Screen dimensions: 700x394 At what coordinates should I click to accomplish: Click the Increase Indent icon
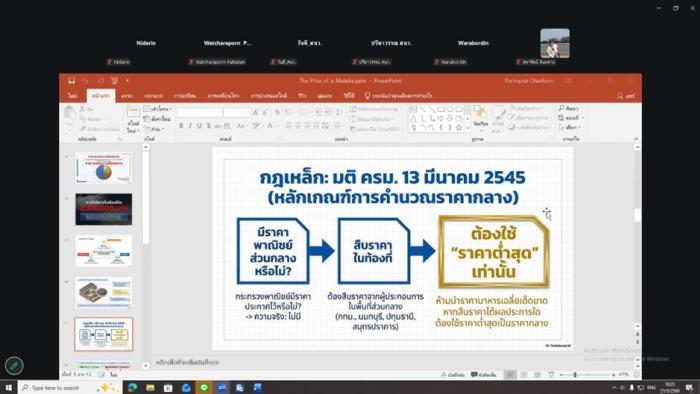pyautogui.click(x=328, y=112)
